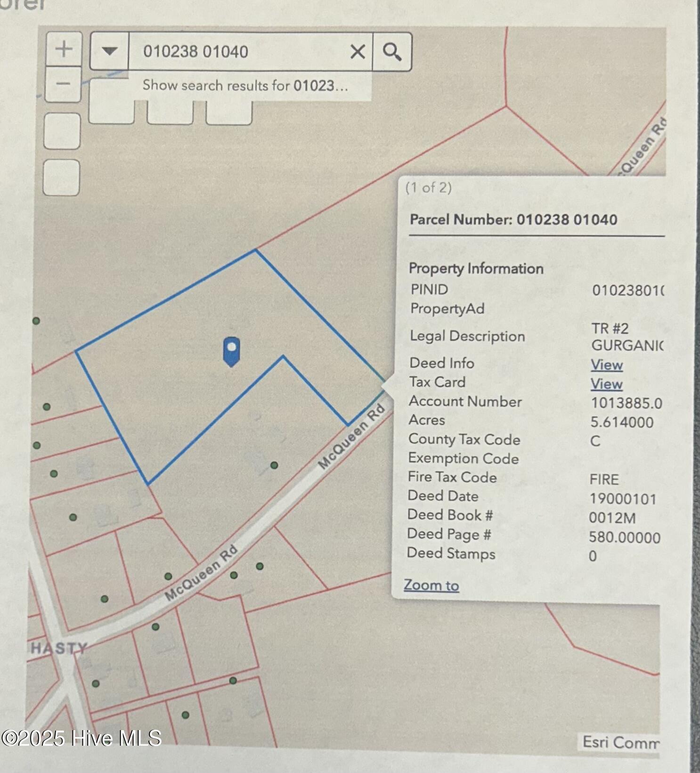This screenshot has height=773, width=700.
Task: Open the search source dropdown arrow
Action: click(109, 51)
